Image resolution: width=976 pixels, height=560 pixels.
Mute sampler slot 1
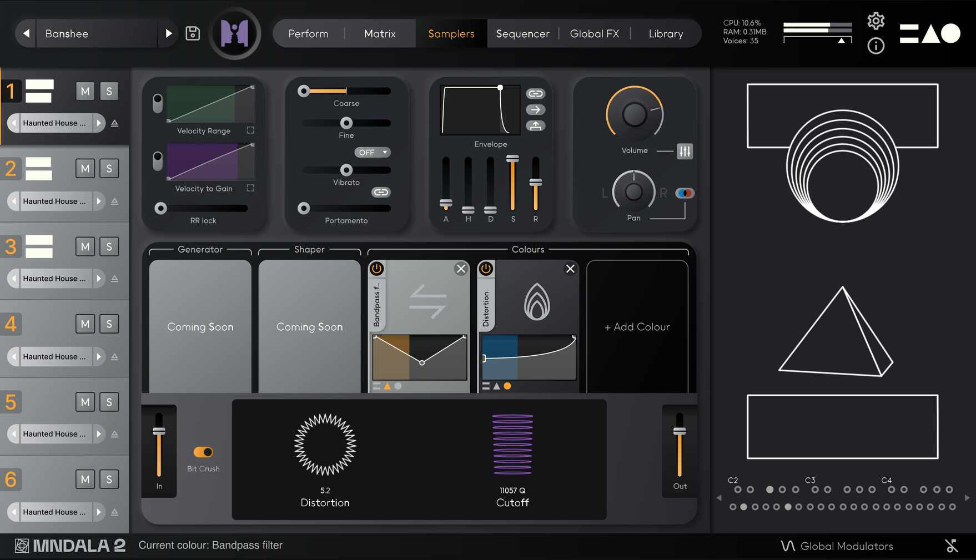coord(85,90)
